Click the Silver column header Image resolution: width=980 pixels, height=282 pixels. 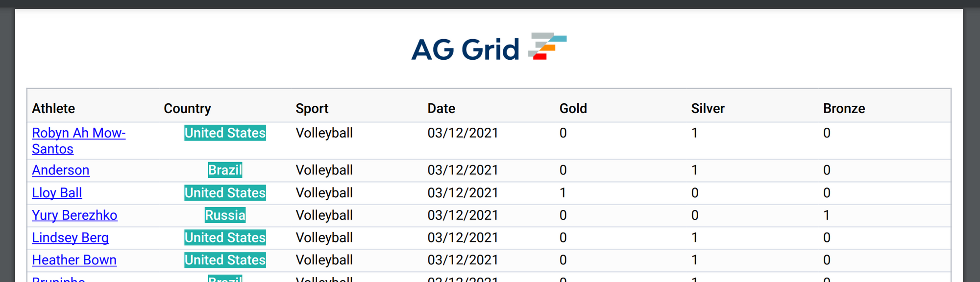coord(708,109)
